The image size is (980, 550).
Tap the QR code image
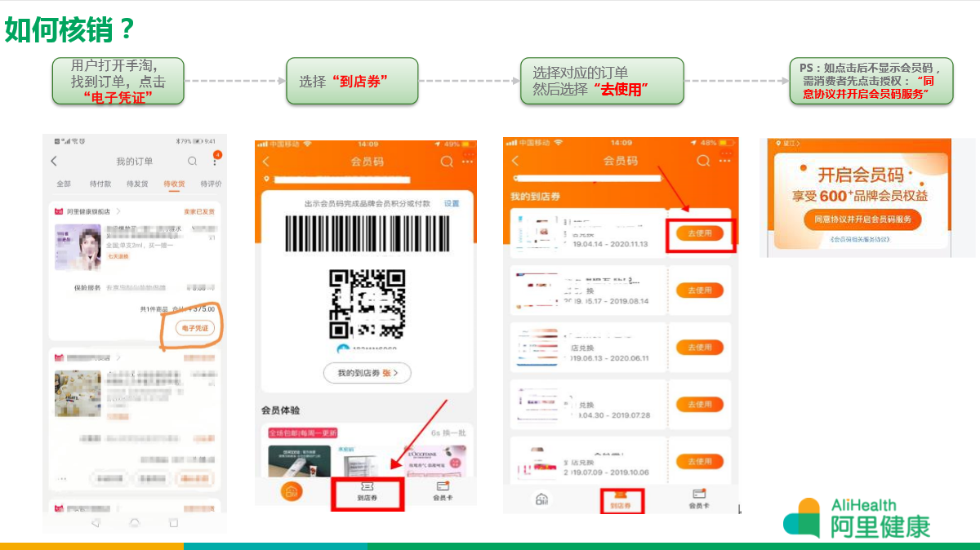click(367, 304)
